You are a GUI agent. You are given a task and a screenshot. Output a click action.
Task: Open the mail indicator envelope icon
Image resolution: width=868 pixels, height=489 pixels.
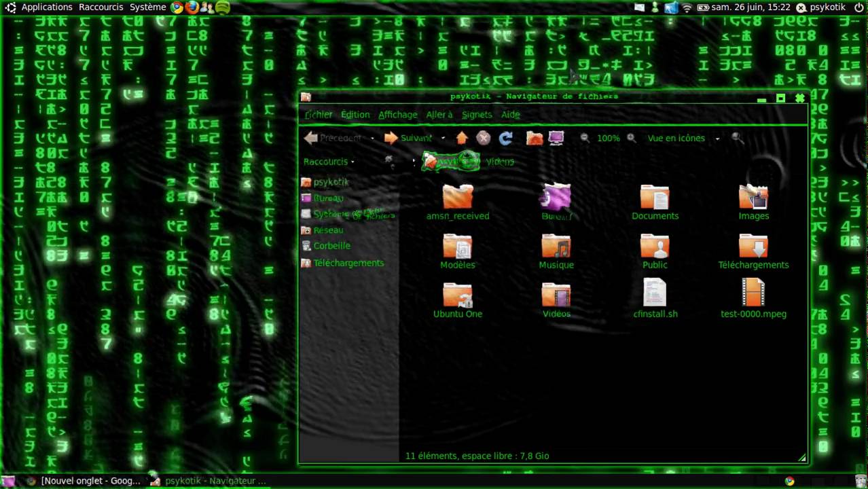click(639, 7)
